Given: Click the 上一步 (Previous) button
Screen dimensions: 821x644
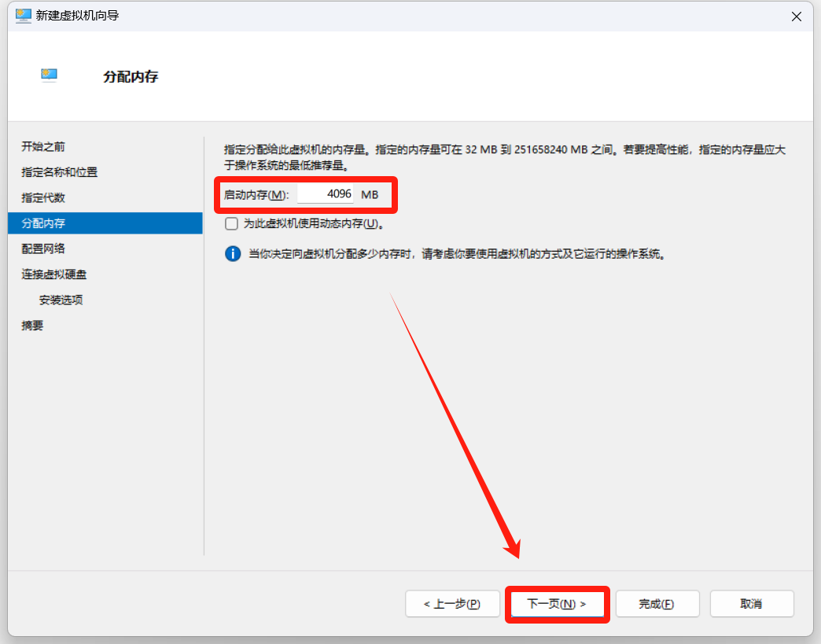Looking at the screenshot, I should (x=452, y=604).
